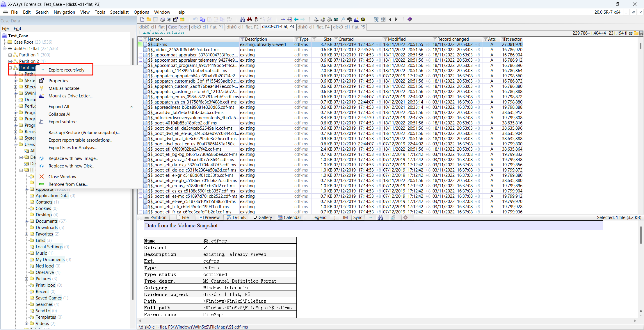Image resolution: width=644 pixels, height=330 pixels.
Task: Expand the Documents folder node
Action: [x=26, y=221]
